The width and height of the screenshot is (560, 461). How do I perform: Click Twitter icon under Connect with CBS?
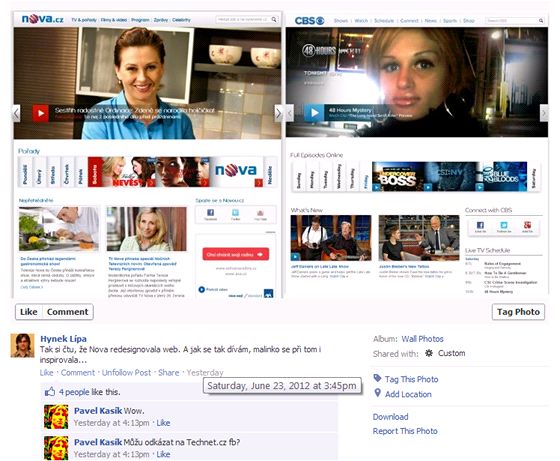[x=504, y=225]
